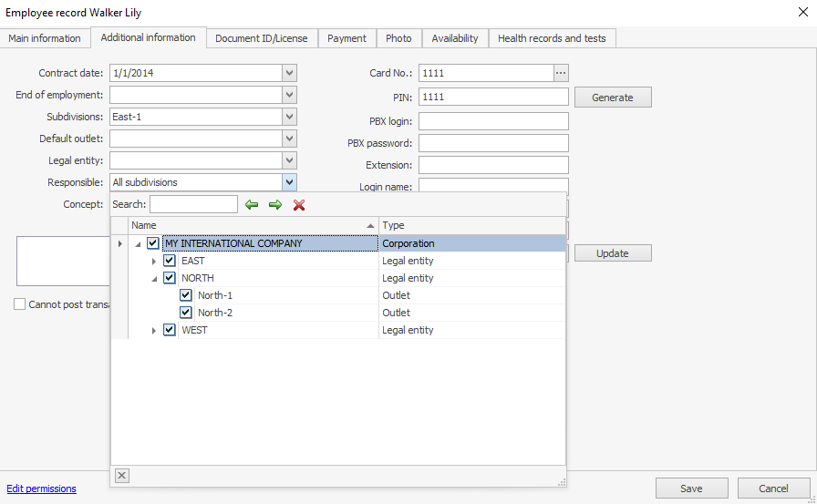Click the Generate PIN button
Screen dimensions: 817x504
(x=612, y=98)
